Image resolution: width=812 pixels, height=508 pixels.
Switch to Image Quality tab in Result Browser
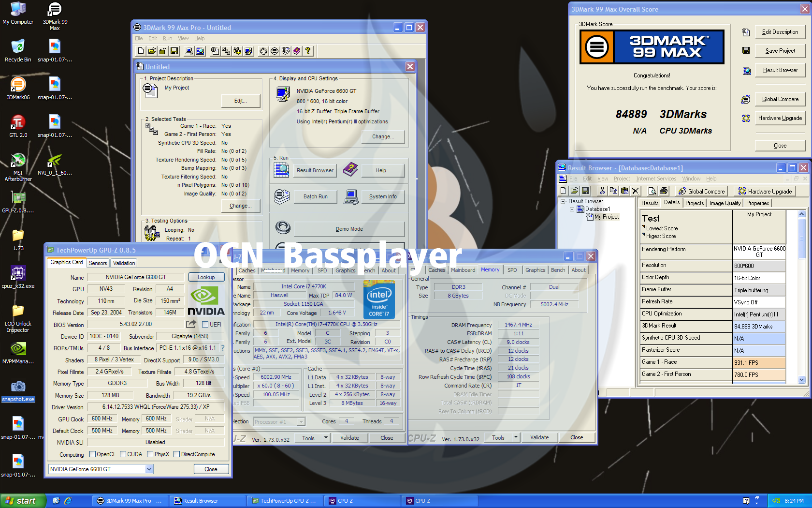click(725, 203)
